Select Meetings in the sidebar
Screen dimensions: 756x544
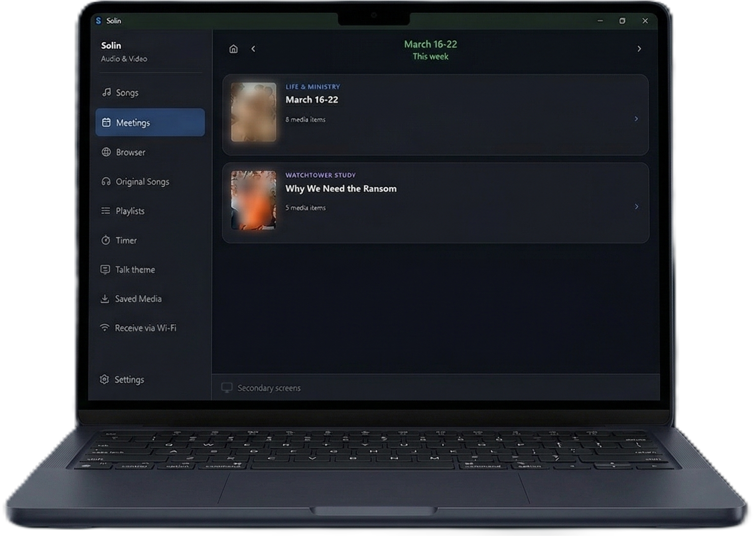click(150, 122)
